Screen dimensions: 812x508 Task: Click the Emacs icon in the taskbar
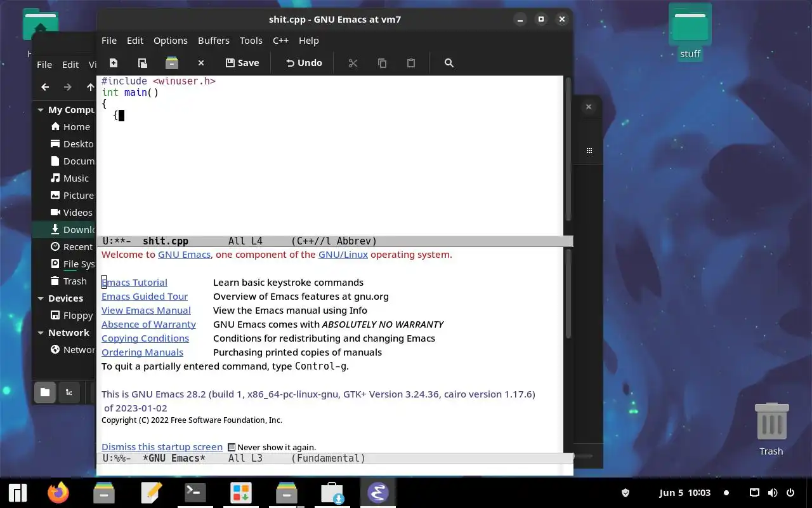(378, 493)
